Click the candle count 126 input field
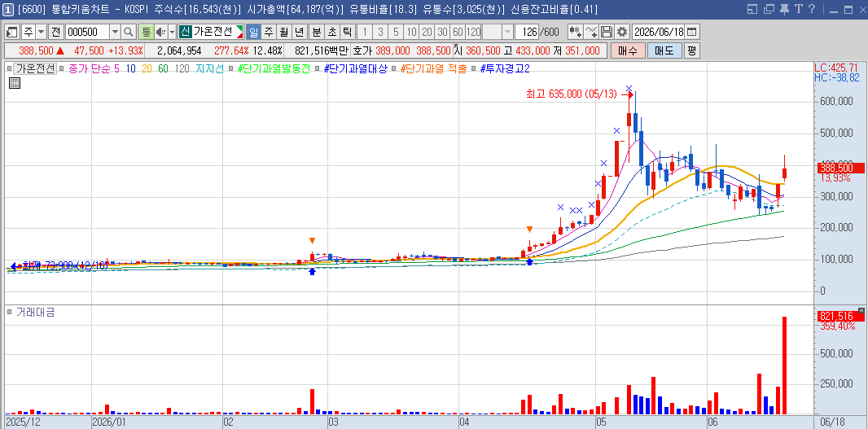Screen dimensions: 868x429 527,32
